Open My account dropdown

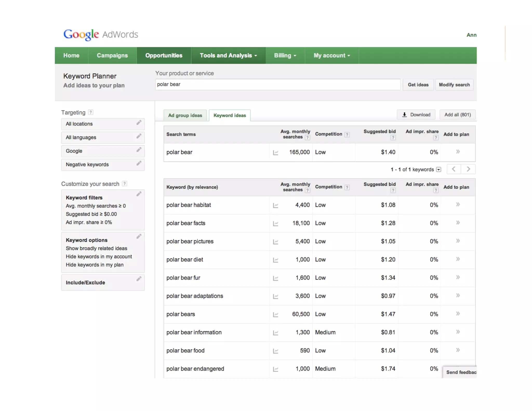click(x=331, y=55)
